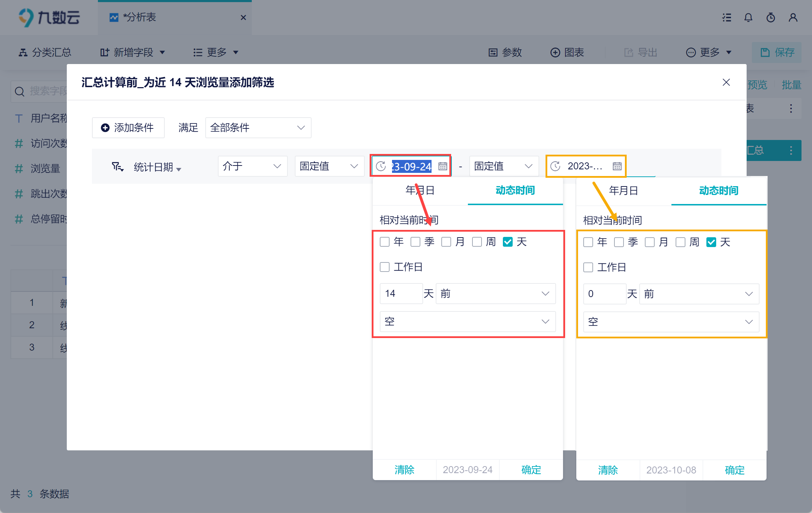Open the task list icon in header
This screenshot has height=513, width=812.
coord(727,17)
